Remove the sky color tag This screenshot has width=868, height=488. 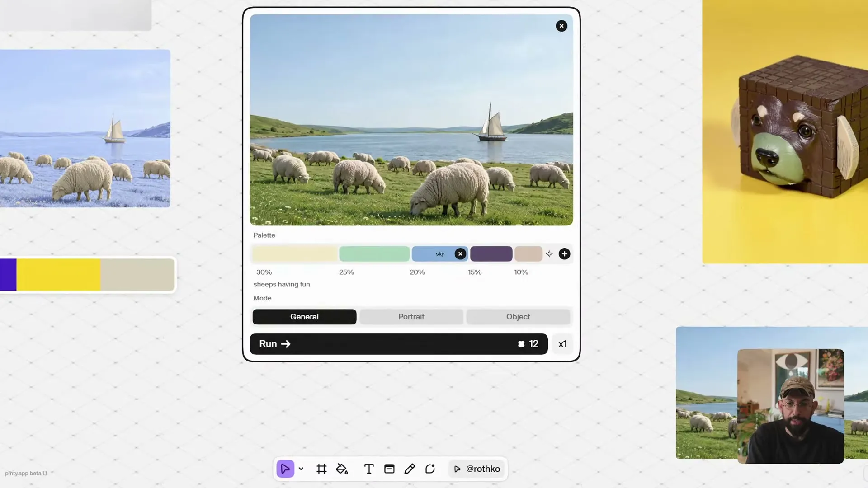460,254
